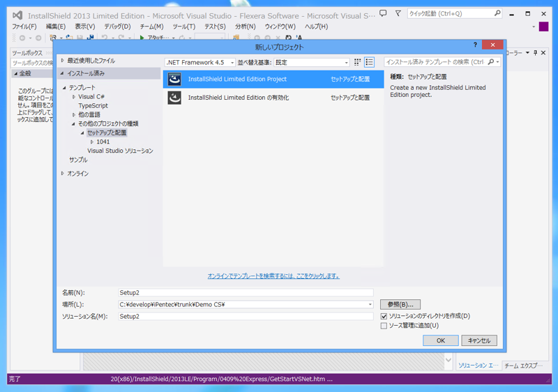This screenshot has height=392, width=558.
Task: Collapse the インストール済み section
Action: 62,73
